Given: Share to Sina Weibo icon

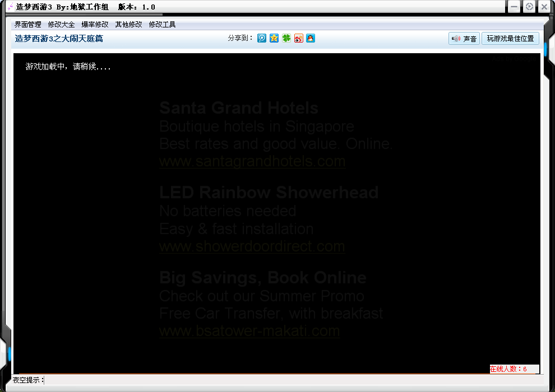Looking at the screenshot, I should point(298,38).
